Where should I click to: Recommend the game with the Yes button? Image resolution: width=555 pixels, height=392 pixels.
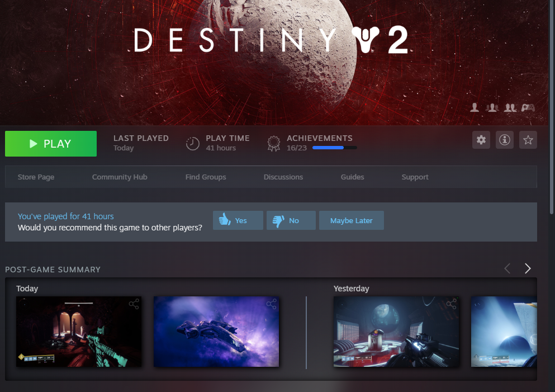[238, 220]
